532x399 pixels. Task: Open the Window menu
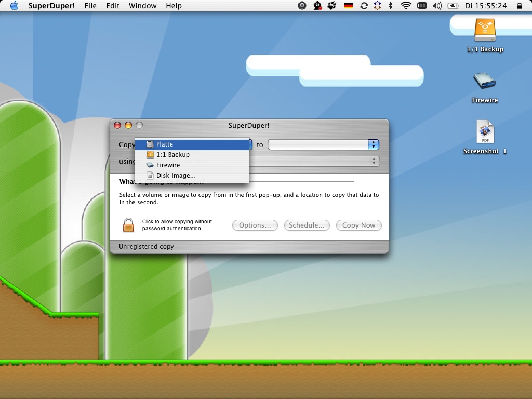pyautogui.click(x=142, y=5)
